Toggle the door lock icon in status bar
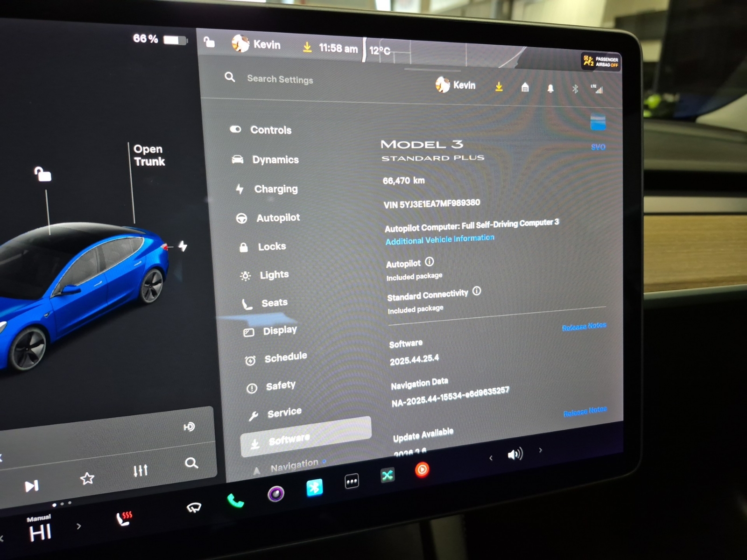 point(209,42)
